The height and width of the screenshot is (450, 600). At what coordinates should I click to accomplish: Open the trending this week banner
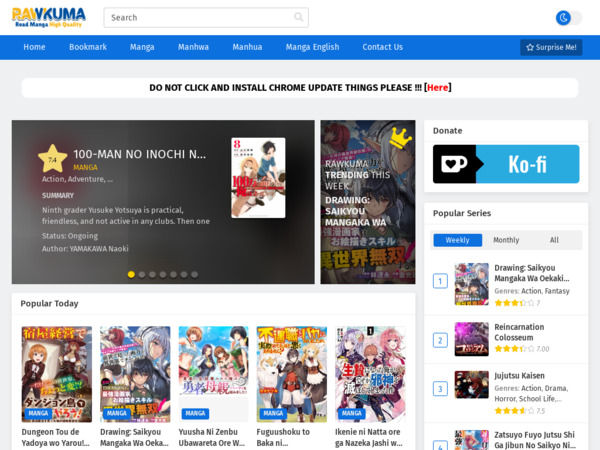tap(368, 202)
